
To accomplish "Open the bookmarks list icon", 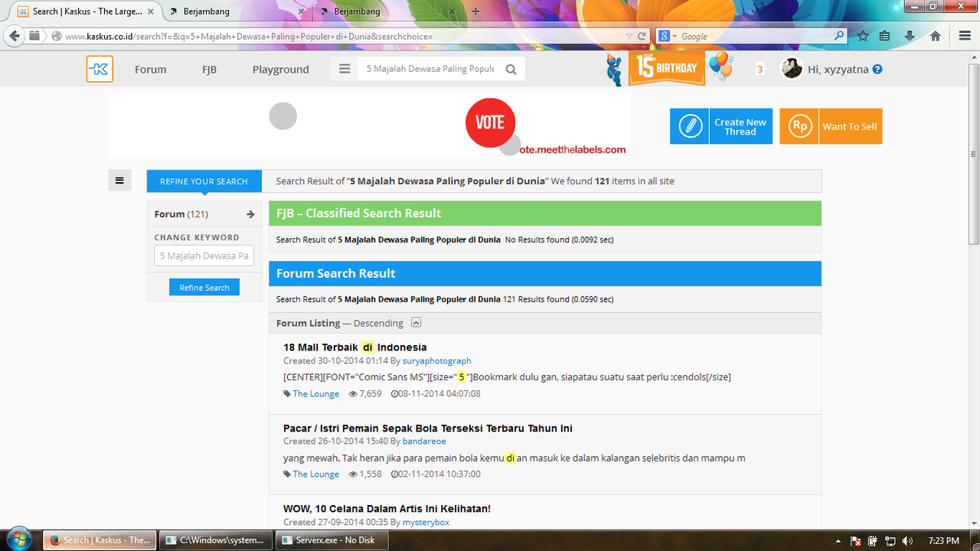I will [885, 36].
